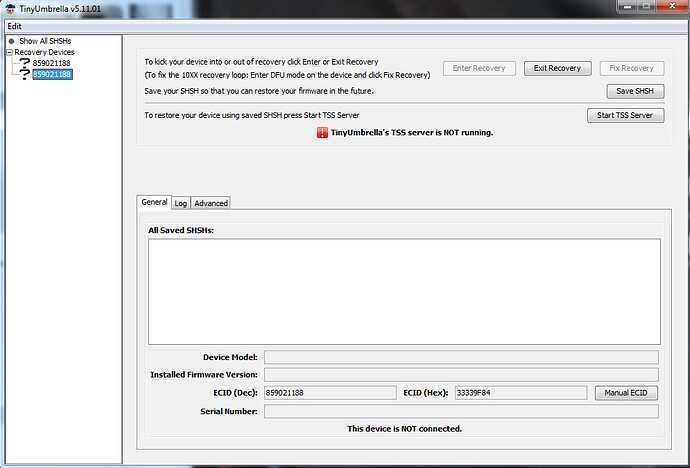Click 'To restore your device using saved SHSH' text

[x=252, y=115]
